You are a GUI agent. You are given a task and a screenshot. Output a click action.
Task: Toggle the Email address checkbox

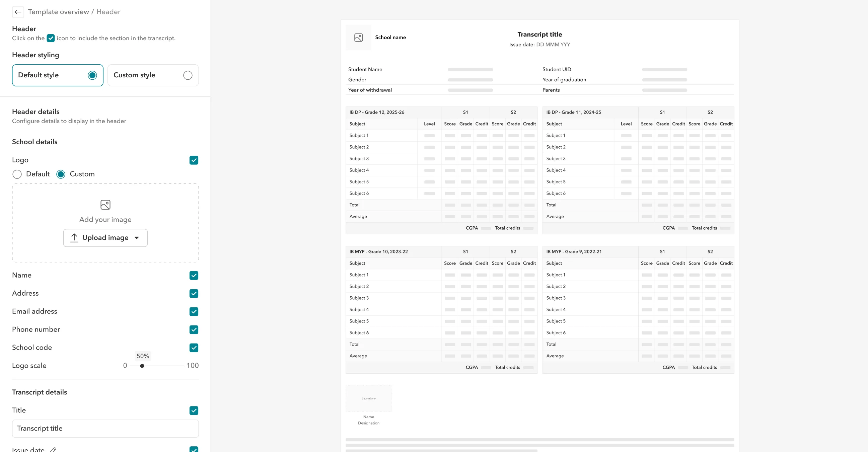194,312
